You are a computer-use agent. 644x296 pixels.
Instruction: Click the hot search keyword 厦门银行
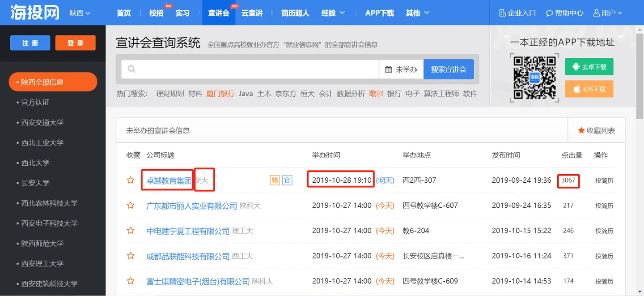[220, 94]
